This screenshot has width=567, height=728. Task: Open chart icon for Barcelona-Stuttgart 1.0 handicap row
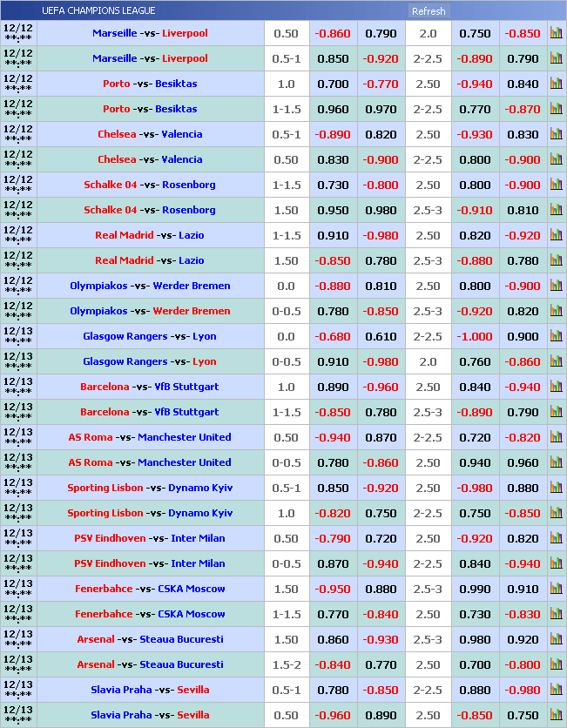tap(556, 388)
